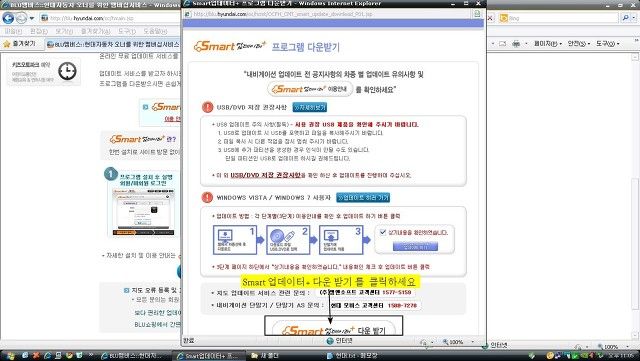Click 자세히보기 next to USB/DVD 저장 권장사항
This screenshot has width=640, height=361.
[310, 107]
